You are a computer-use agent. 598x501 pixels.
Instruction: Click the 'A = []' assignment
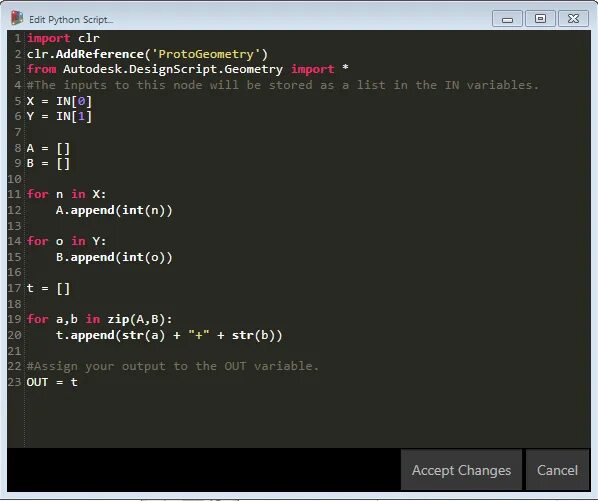pyautogui.click(x=48, y=148)
